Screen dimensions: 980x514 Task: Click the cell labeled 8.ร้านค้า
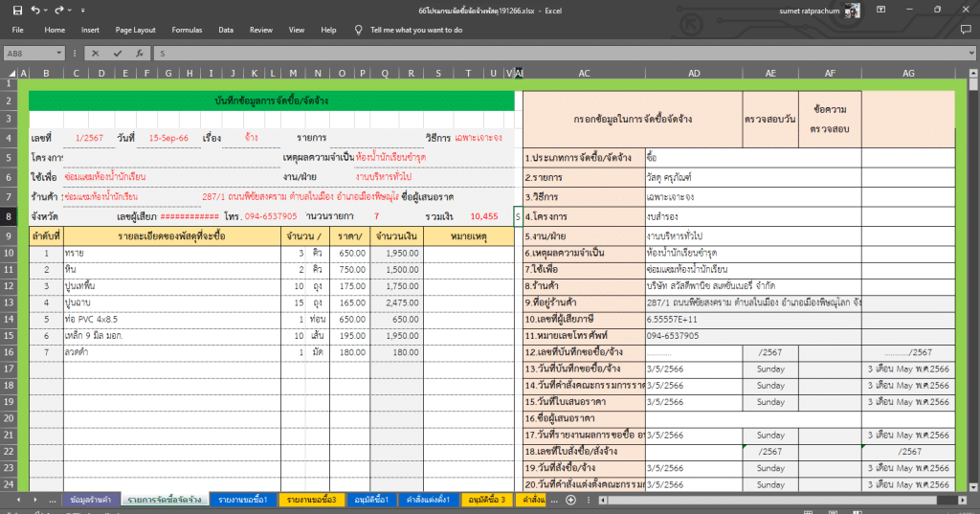click(x=584, y=286)
